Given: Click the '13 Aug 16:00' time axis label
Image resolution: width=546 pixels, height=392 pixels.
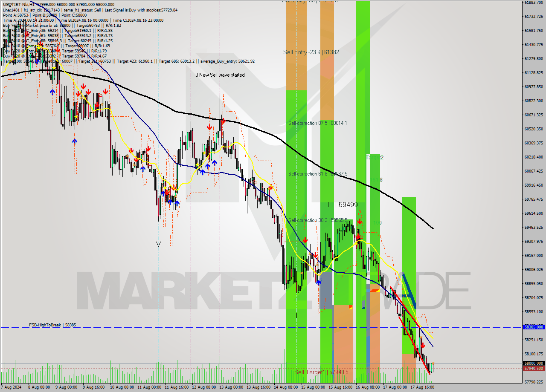Looking at the screenshot, I should 258,387.
